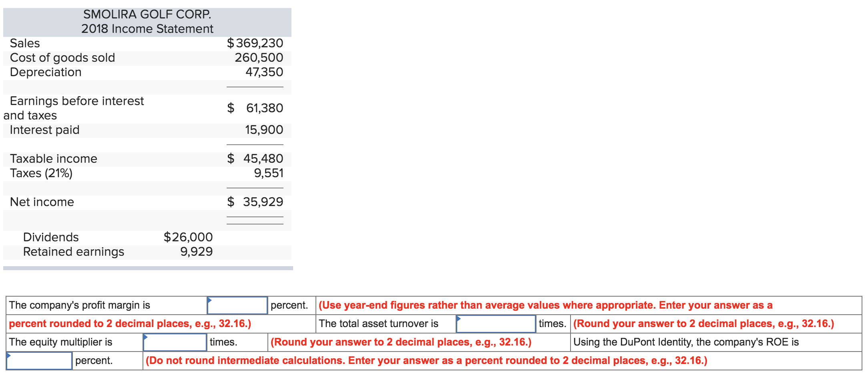Click the profit margin input box
The image size is (868, 376).
[237, 305]
